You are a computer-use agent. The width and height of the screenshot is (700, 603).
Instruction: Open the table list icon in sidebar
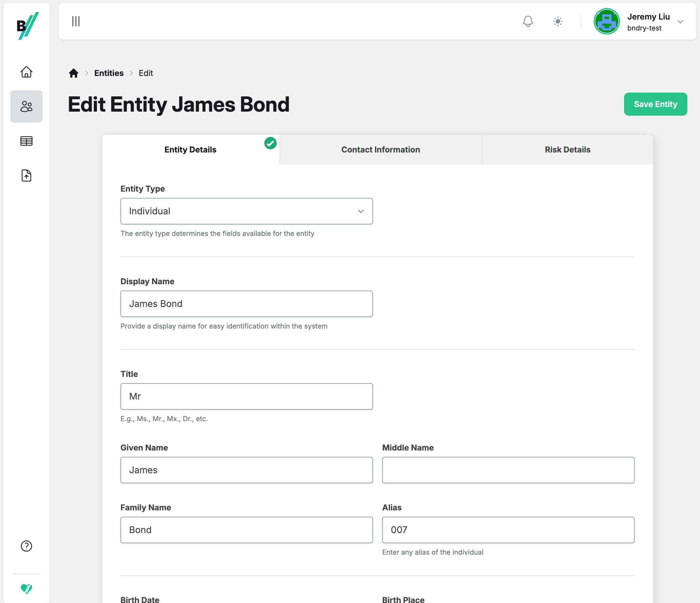[26, 141]
